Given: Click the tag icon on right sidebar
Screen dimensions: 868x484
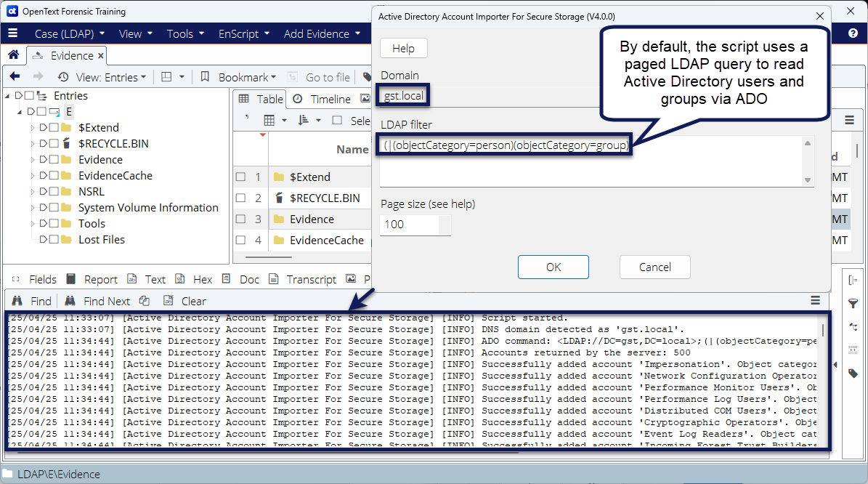Looking at the screenshot, I should pyautogui.click(x=853, y=374).
